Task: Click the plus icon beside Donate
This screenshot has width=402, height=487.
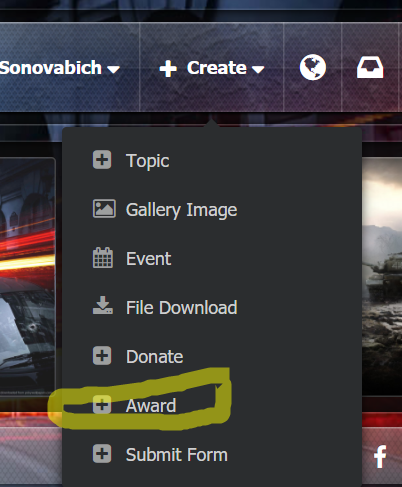Action: pos(102,356)
